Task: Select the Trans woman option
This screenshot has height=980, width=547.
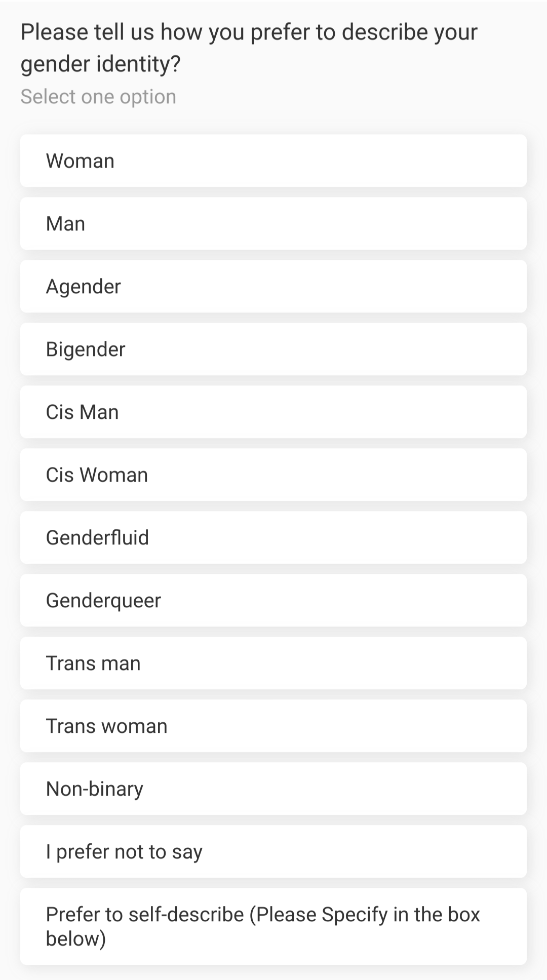Action: [273, 726]
